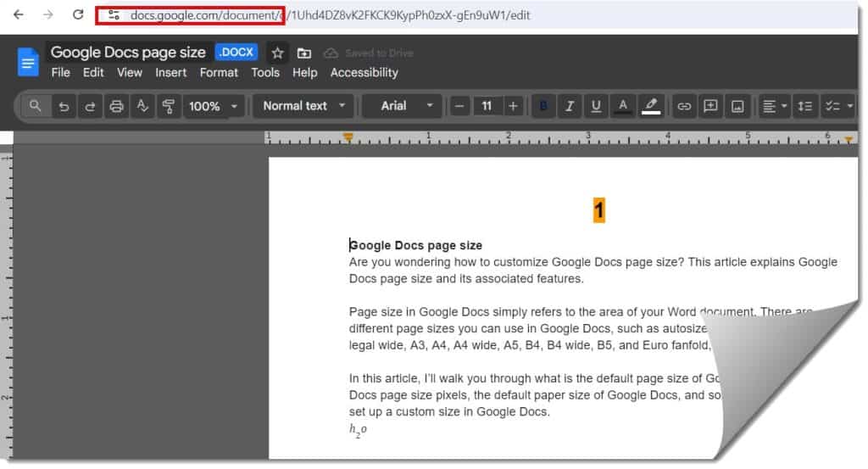Undo the last action
Viewport: 868px width, 469px height.
(64, 106)
